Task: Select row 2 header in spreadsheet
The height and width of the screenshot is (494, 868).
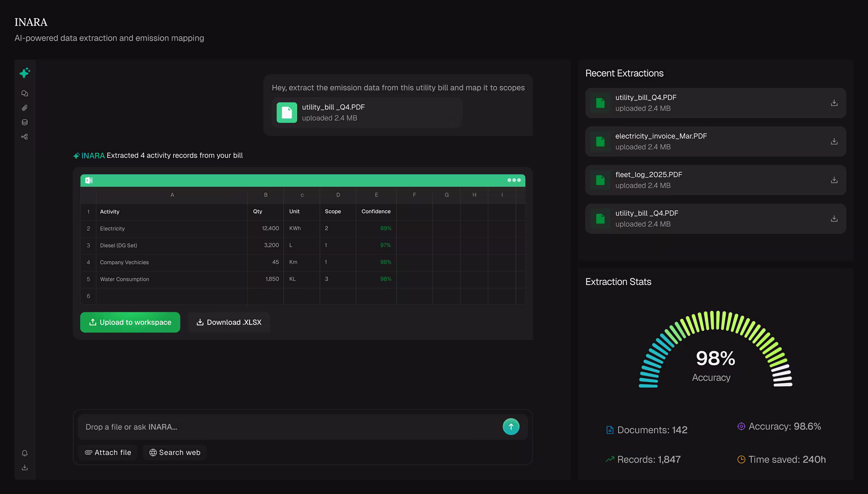Action: 88,229
